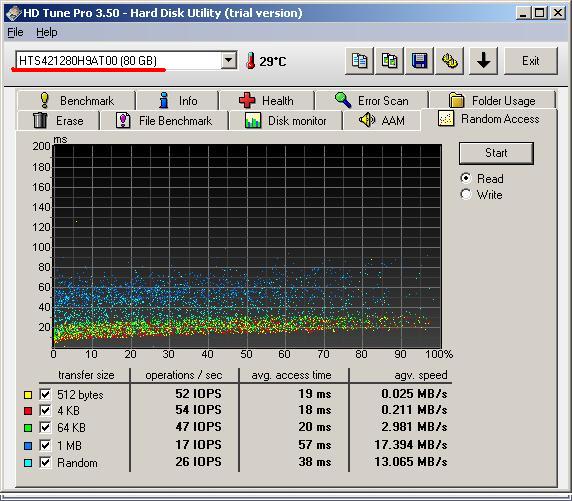Switch to the Benchmark tab
The width and height of the screenshot is (572, 501).
pyautogui.click(x=76, y=100)
